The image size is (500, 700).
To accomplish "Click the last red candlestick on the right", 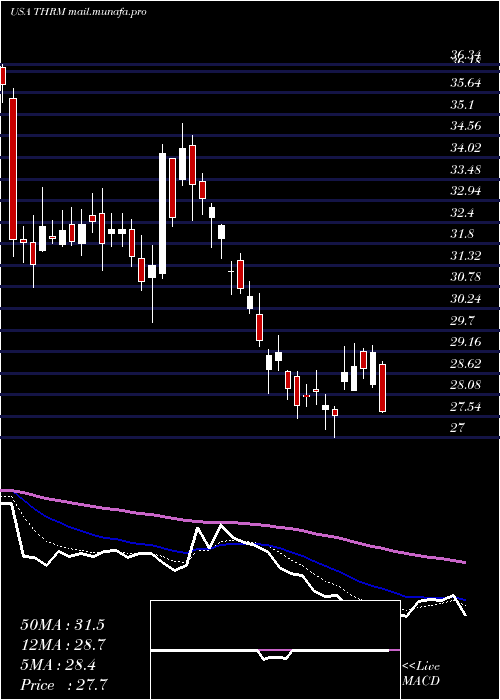I will pyautogui.click(x=383, y=388).
